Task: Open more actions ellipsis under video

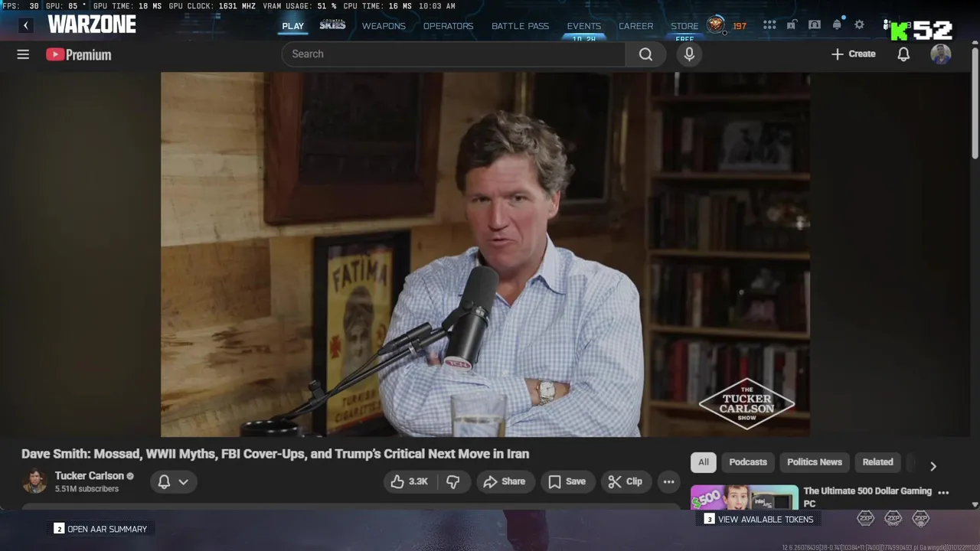Action: 668,481
